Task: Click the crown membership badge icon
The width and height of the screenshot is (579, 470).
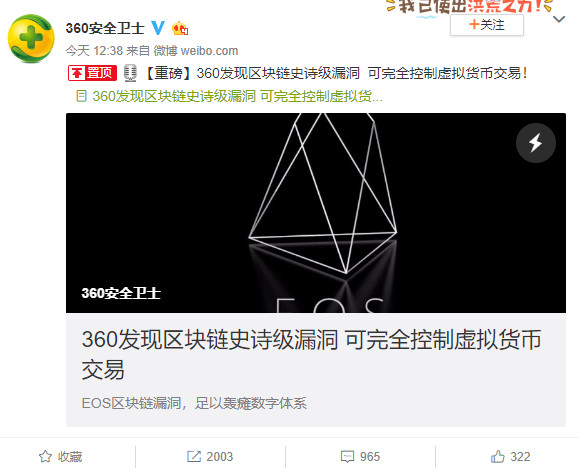Action: click(180, 28)
